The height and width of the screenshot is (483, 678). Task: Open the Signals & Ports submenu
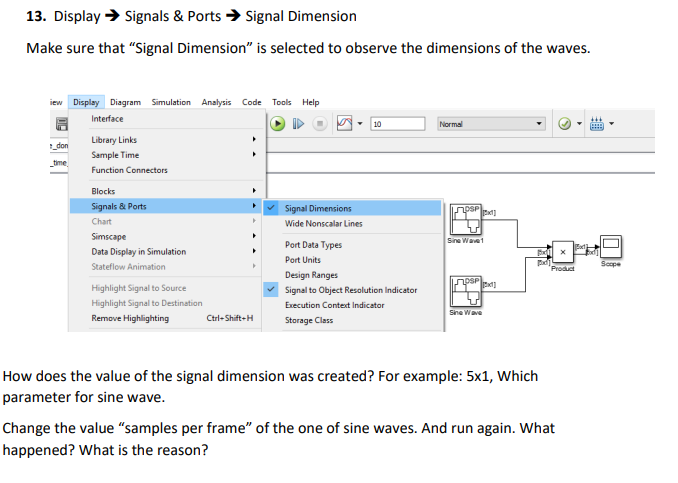click(x=166, y=206)
